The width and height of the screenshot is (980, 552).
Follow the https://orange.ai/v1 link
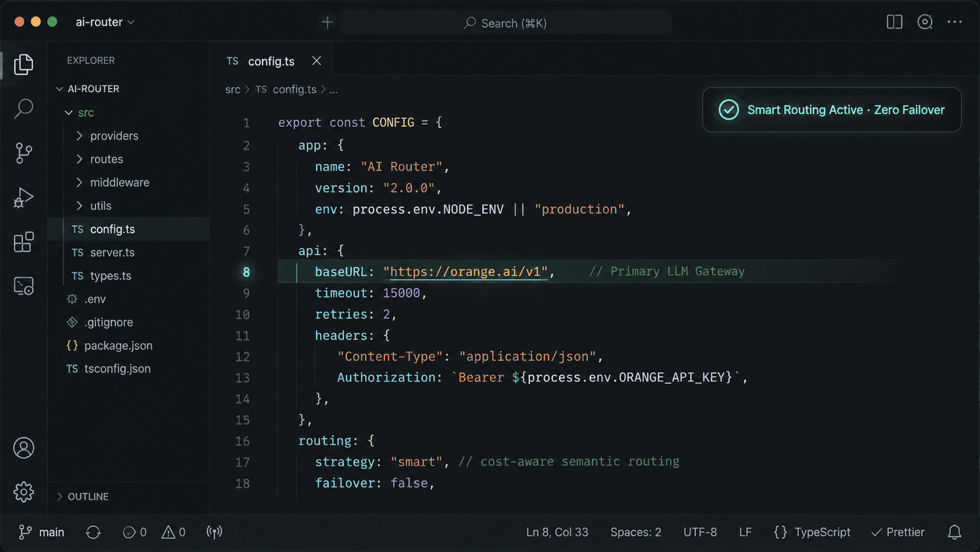[x=465, y=272]
